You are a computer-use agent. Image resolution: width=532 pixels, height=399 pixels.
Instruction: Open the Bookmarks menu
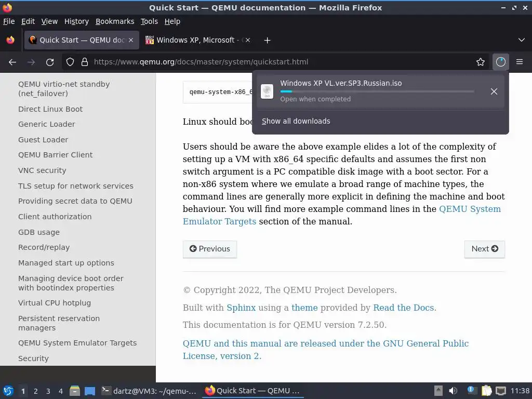click(115, 21)
